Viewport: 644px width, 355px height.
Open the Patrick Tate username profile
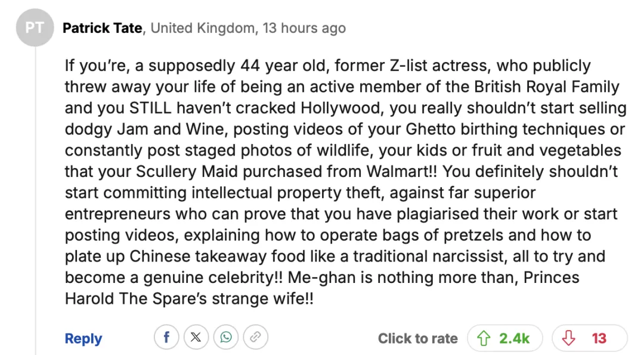click(x=103, y=28)
